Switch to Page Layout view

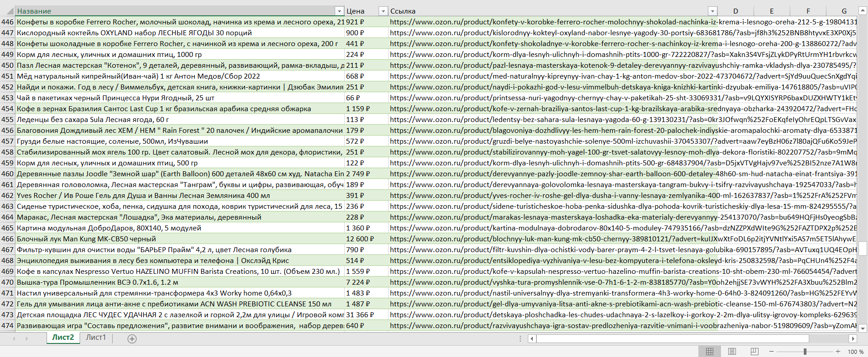coord(732,352)
